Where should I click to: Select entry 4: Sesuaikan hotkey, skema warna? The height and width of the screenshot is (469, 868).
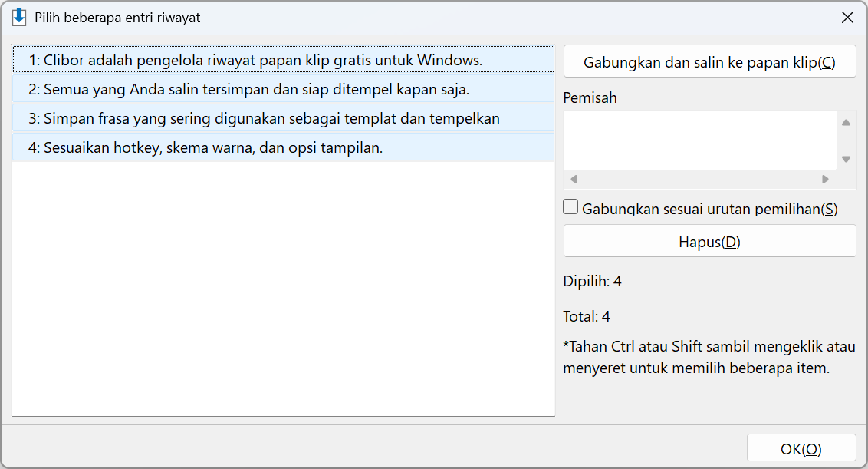tap(283, 147)
